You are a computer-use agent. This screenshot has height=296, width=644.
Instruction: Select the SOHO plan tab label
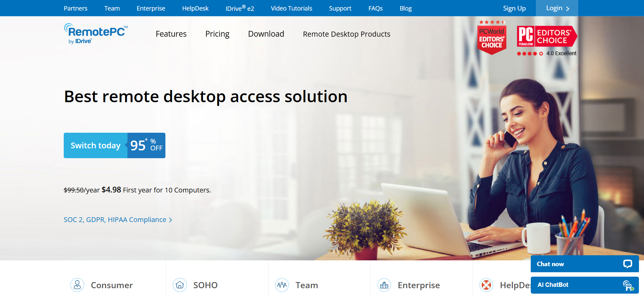[x=205, y=285]
